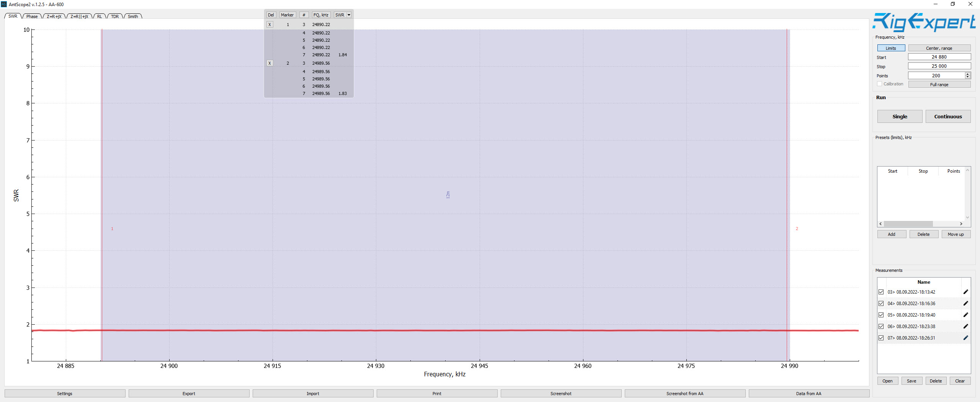Select Center, range frequency mode

tap(939, 48)
